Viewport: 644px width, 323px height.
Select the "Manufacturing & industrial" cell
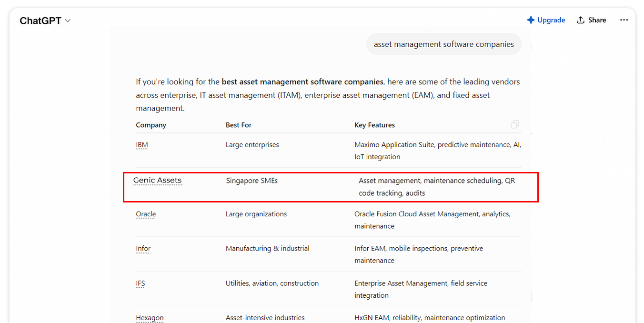click(268, 248)
